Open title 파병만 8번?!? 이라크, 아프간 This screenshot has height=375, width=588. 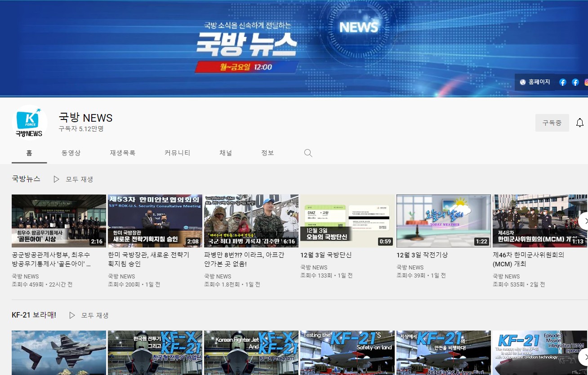244,259
